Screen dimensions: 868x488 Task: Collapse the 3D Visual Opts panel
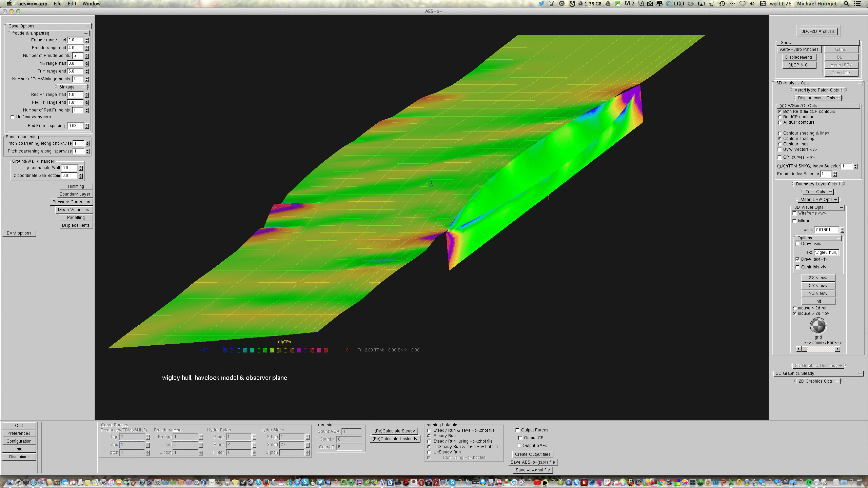tap(841, 207)
